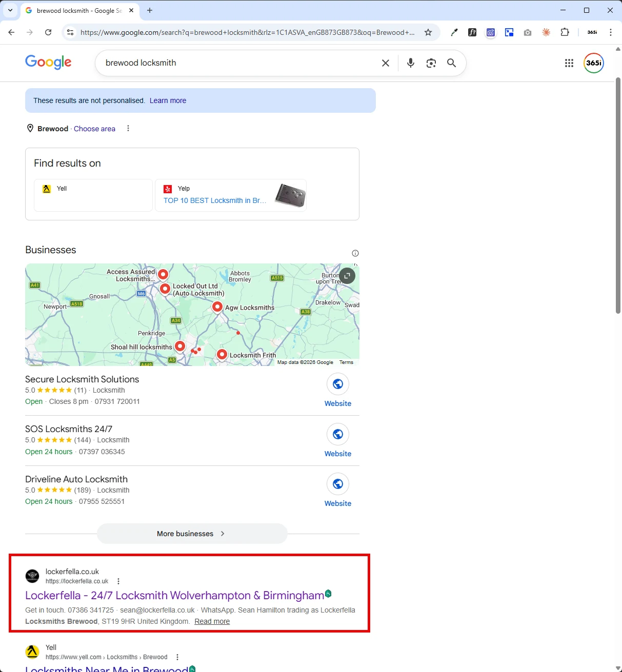Click the orange starburst extension icon
The width and height of the screenshot is (622, 672).
(546, 32)
